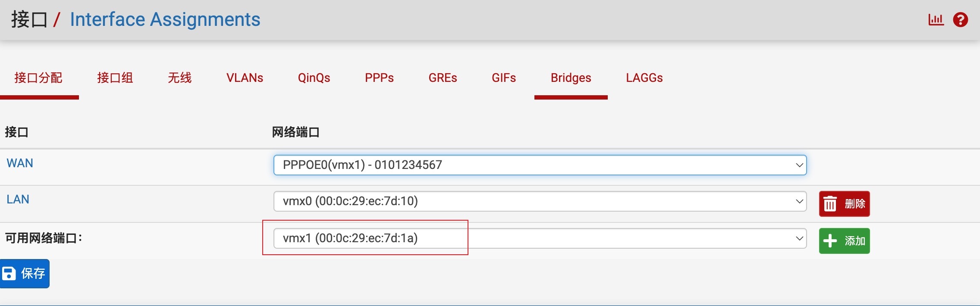Image resolution: width=980 pixels, height=306 pixels.
Task: Open the 无线 tab
Action: [x=179, y=78]
